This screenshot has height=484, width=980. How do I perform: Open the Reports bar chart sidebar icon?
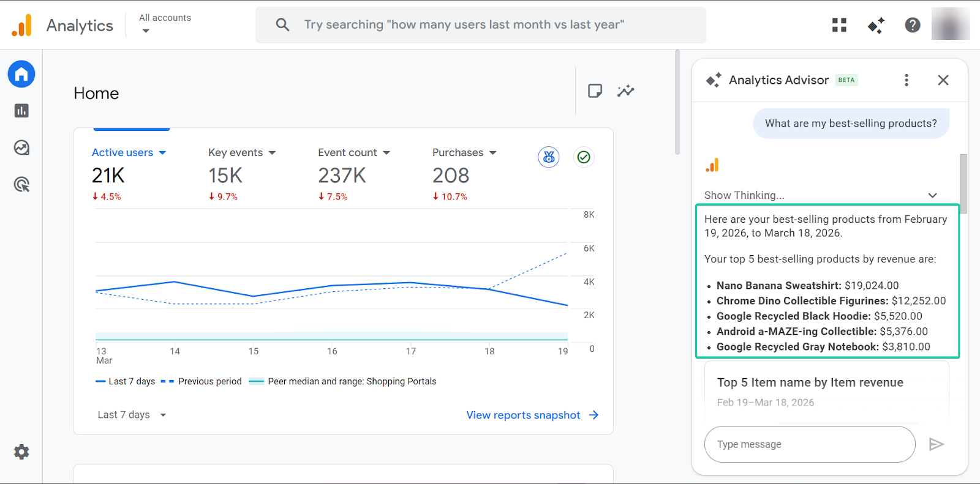point(21,111)
